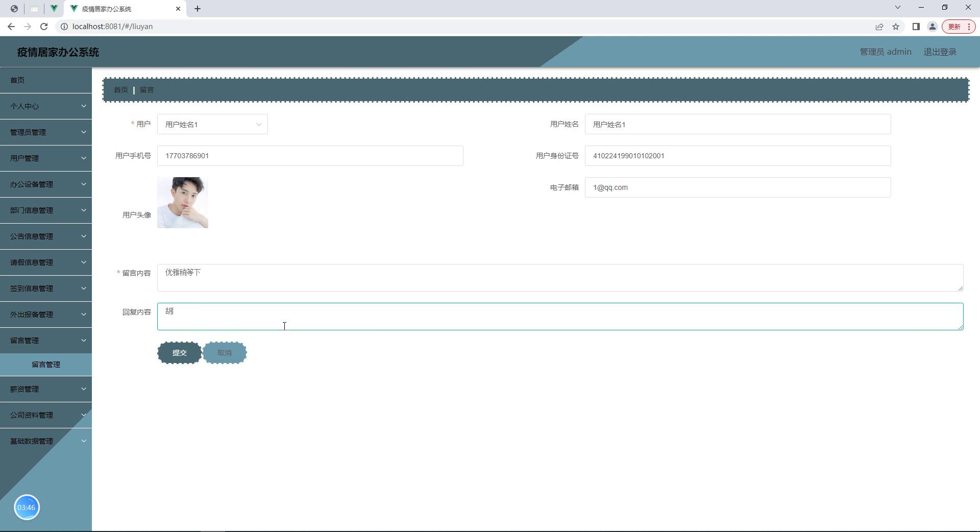This screenshot has width=980, height=532.
Task: Reload the page with refresh icon
Action: 44,27
